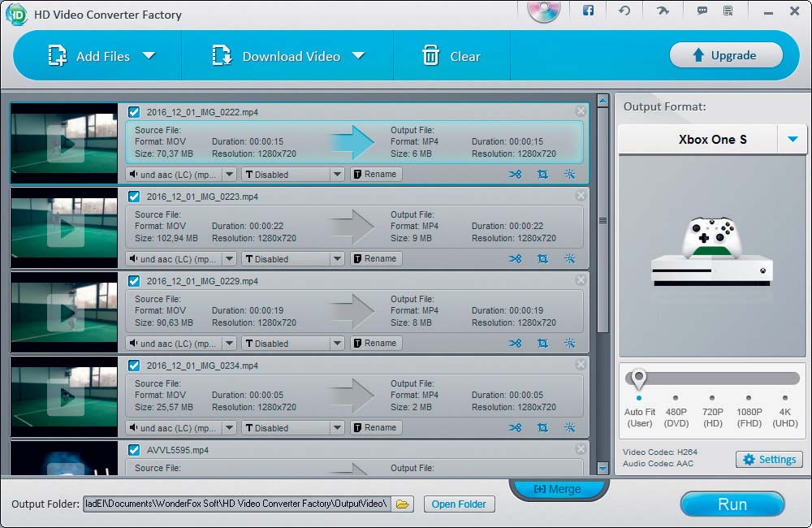Start conversion with the Run button
Image resolution: width=812 pixels, height=528 pixels.
pyautogui.click(x=732, y=504)
